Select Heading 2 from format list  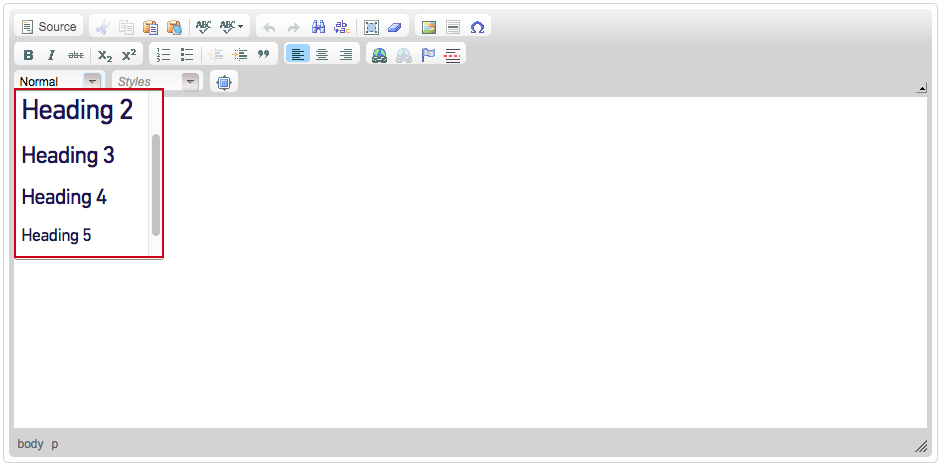point(77,110)
